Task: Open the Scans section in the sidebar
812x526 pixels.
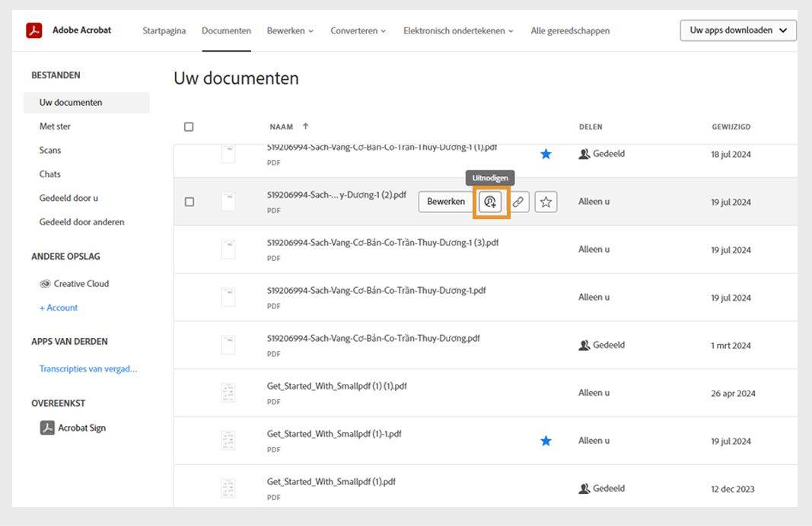Action: pos(49,150)
